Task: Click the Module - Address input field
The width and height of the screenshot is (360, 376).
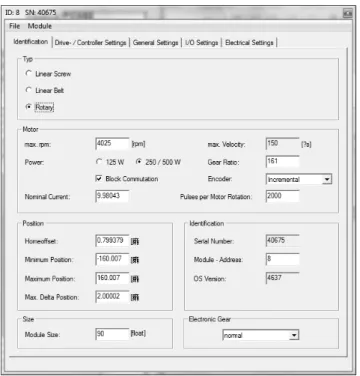Action: coord(282,259)
